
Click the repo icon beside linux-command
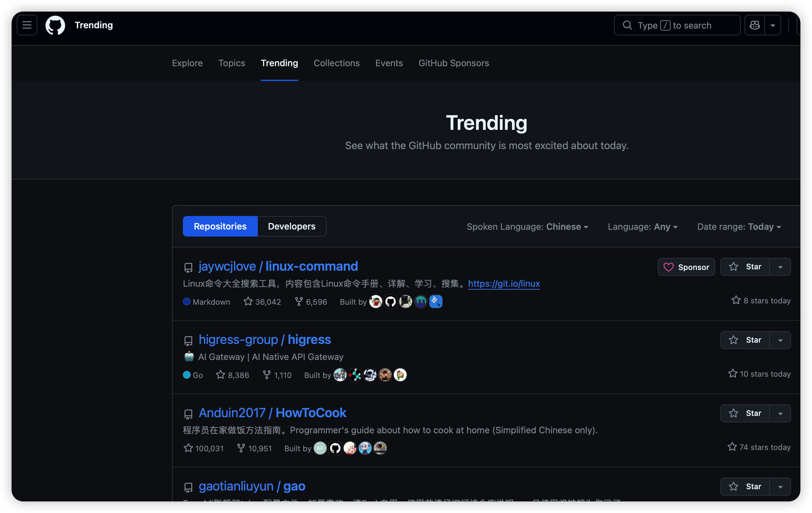point(188,267)
